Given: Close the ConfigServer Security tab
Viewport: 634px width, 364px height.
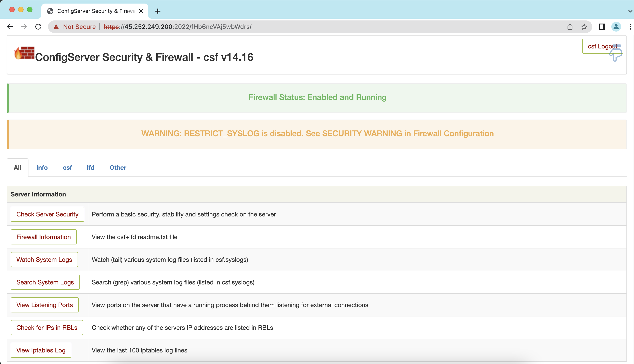Looking at the screenshot, I should tap(141, 11).
